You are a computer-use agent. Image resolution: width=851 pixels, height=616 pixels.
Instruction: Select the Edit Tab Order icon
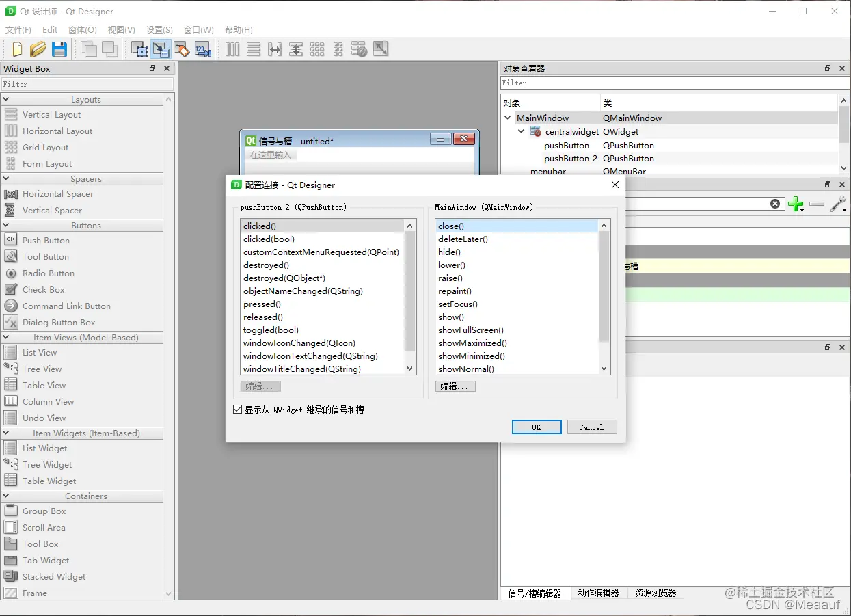pyautogui.click(x=202, y=49)
